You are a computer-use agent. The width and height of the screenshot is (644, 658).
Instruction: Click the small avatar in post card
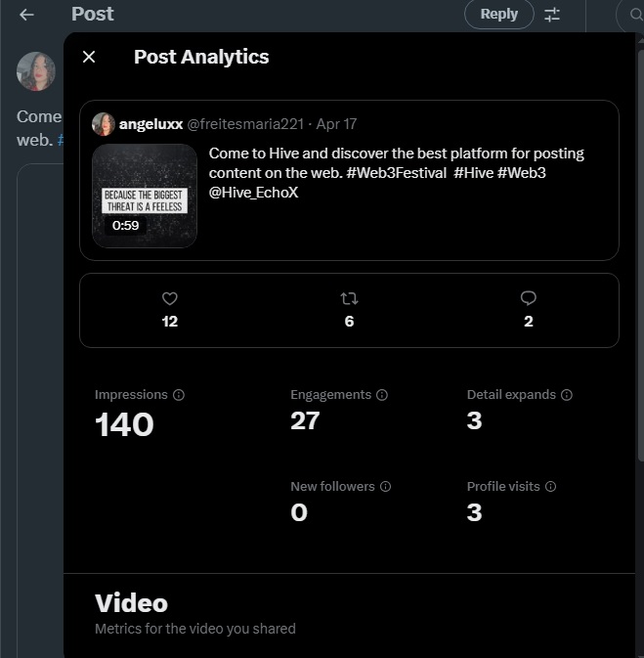[104, 124]
